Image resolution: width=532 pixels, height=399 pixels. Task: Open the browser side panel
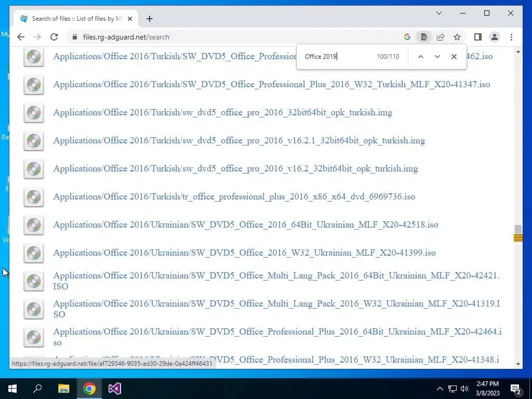tap(478, 37)
